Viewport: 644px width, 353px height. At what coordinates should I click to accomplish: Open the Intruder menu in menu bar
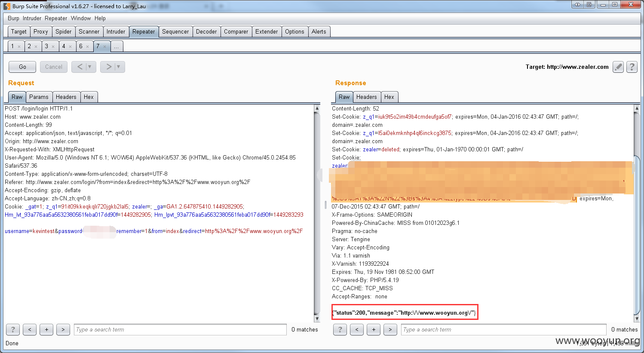(32, 18)
